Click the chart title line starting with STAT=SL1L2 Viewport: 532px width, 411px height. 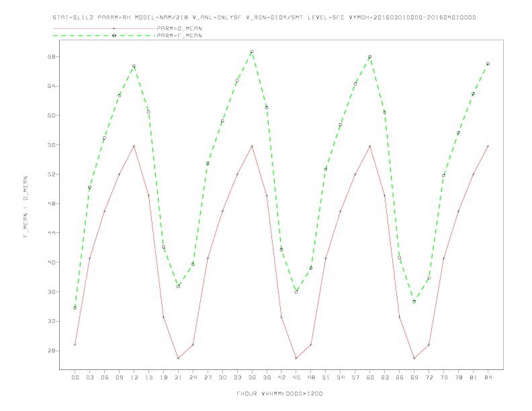(x=264, y=17)
